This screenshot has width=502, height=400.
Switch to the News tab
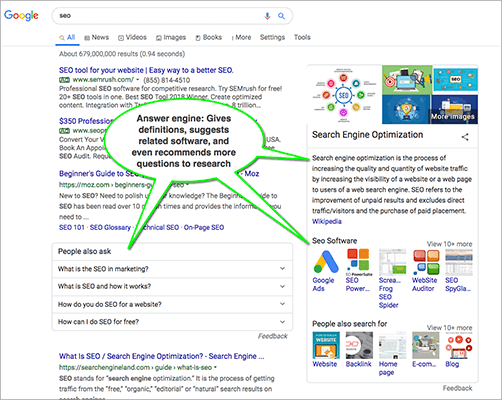pos(96,37)
